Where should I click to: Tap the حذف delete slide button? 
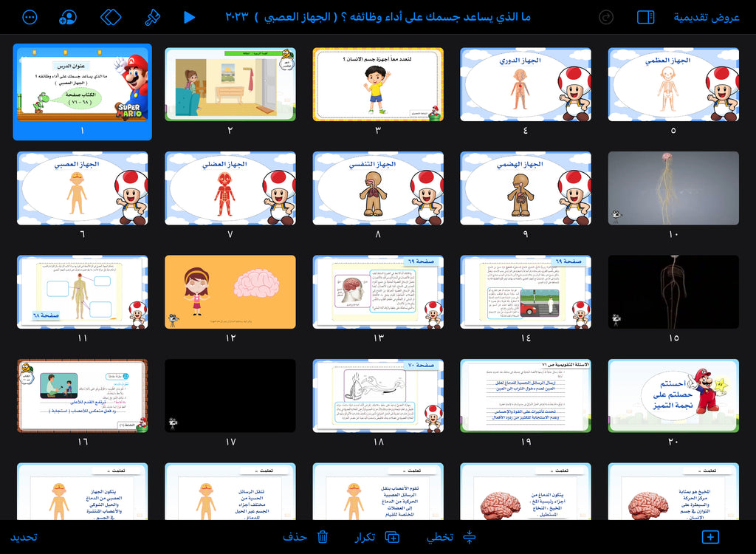(x=306, y=537)
